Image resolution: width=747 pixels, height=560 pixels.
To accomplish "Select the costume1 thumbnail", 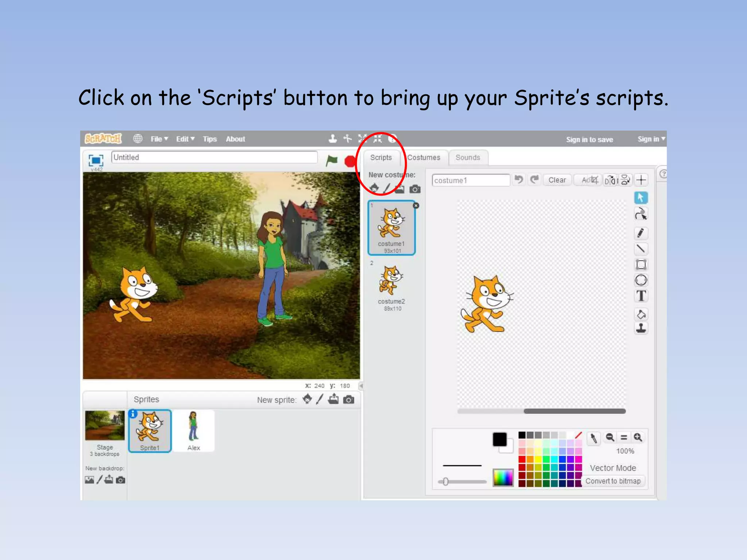I will pyautogui.click(x=391, y=227).
